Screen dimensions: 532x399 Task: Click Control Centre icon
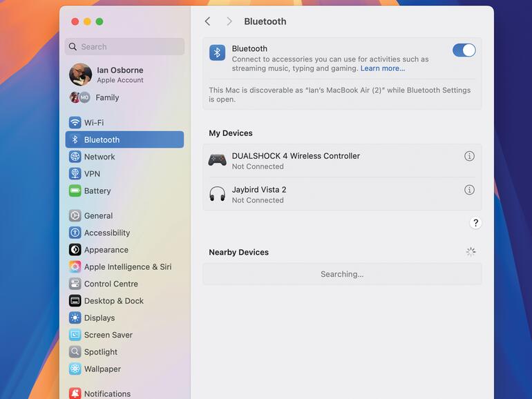(x=75, y=284)
